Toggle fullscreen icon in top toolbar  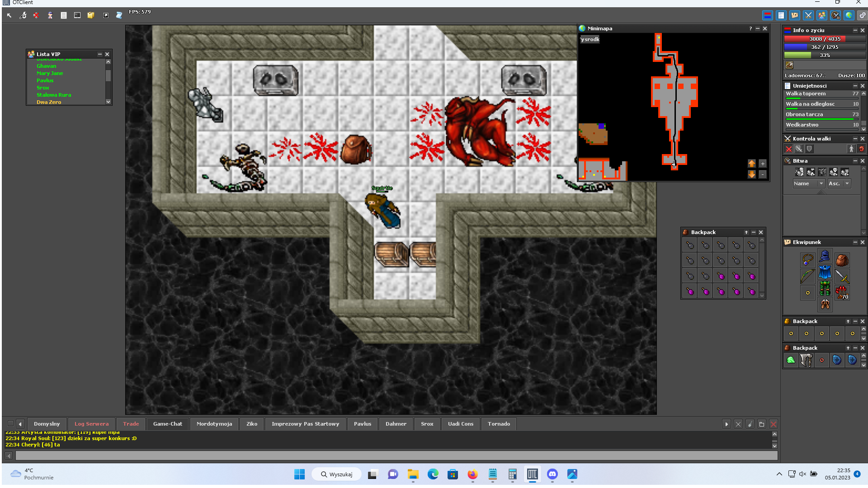click(106, 15)
